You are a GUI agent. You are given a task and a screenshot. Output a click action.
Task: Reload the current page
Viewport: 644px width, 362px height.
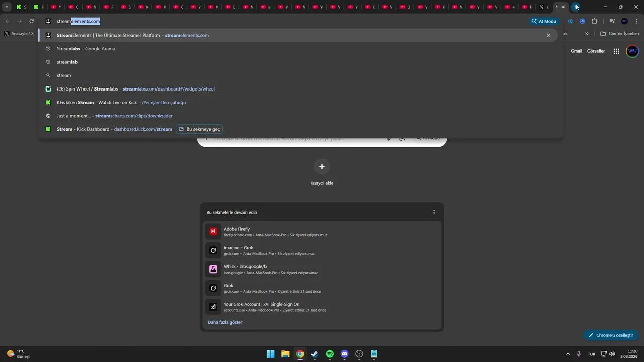click(31, 21)
